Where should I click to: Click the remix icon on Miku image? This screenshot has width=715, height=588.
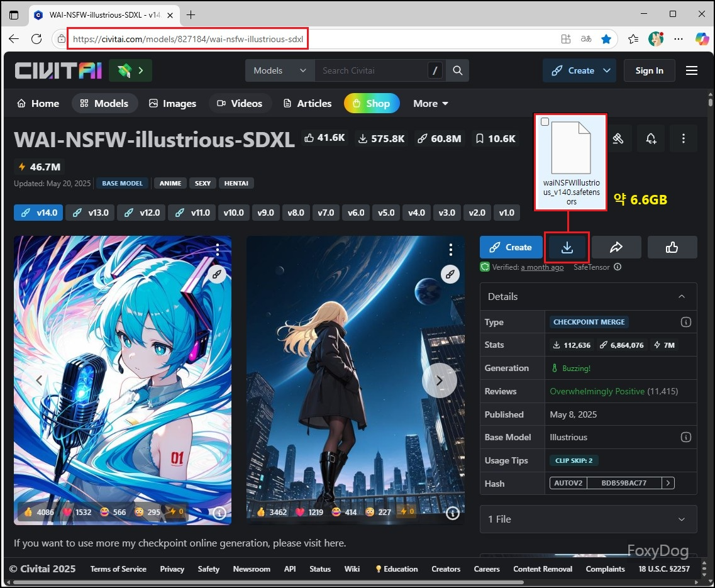pos(217,274)
